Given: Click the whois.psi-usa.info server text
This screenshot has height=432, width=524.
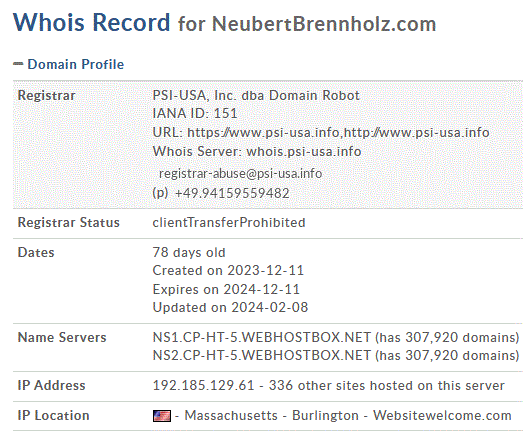Looking at the screenshot, I should tap(304, 151).
